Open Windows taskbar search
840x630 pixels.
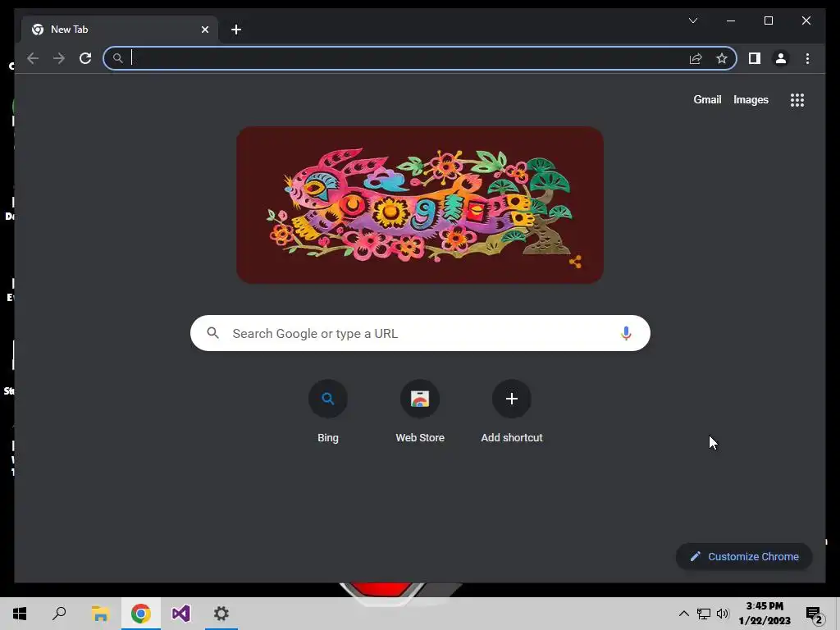click(x=59, y=614)
